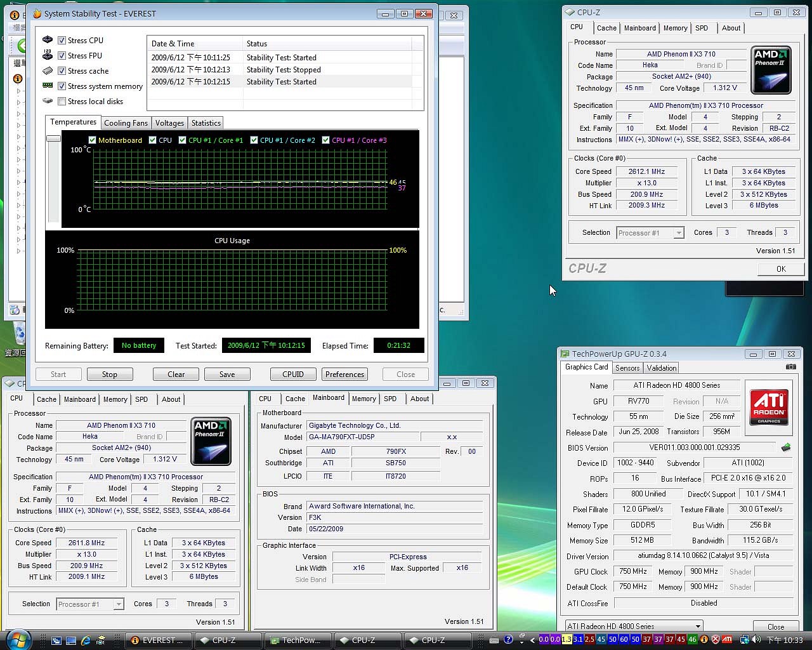Open the Cache tab in bottom-left CPU-Z
This screenshot has height=650, width=812.
pyautogui.click(x=46, y=399)
